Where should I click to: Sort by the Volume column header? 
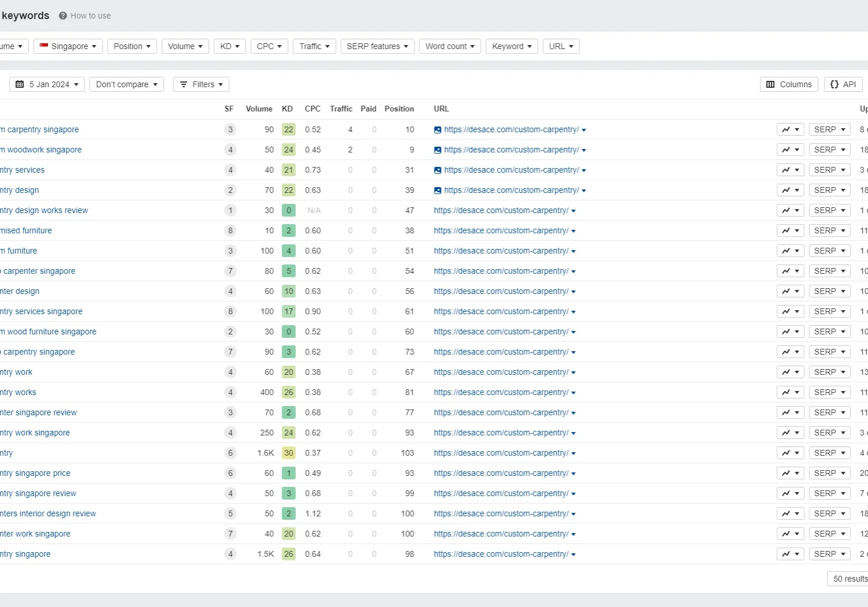[259, 109]
